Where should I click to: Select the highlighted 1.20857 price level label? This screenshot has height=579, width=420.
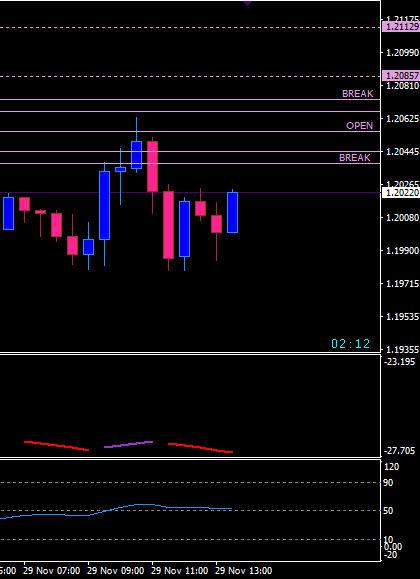pos(401,76)
